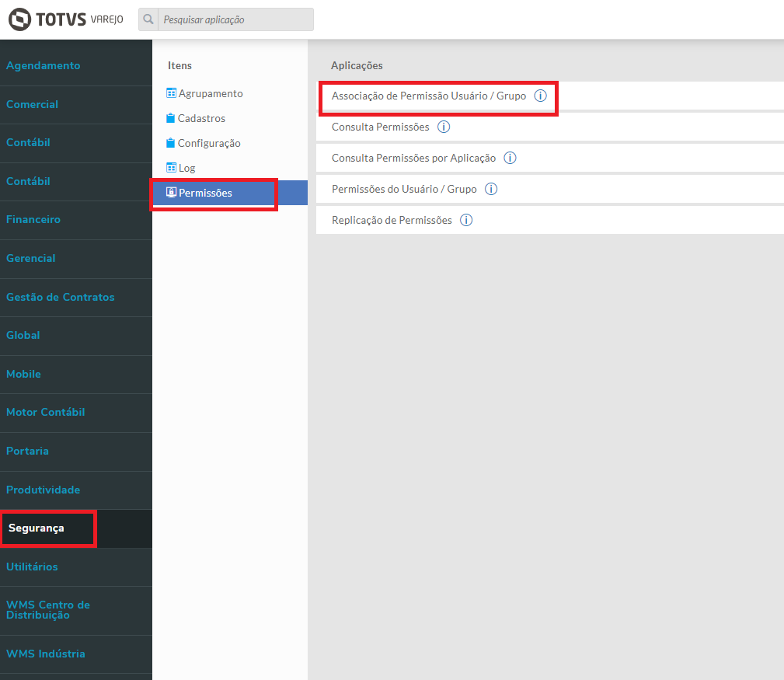Open Replicação de Permissões application
This screenshot has height=680, width=784.
tap(550, 220)
